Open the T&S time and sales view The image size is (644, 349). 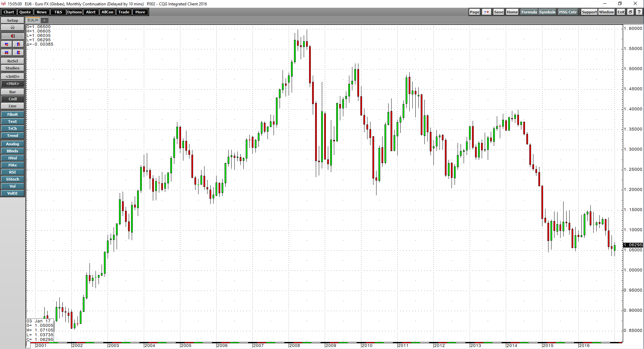coord(58,12)
